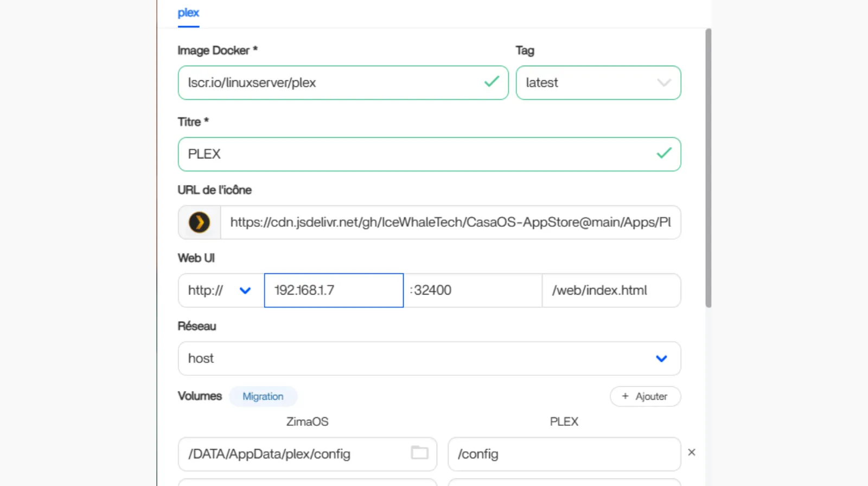Click the Image Docker input field
868x486 pixels.
pos(331,82)
